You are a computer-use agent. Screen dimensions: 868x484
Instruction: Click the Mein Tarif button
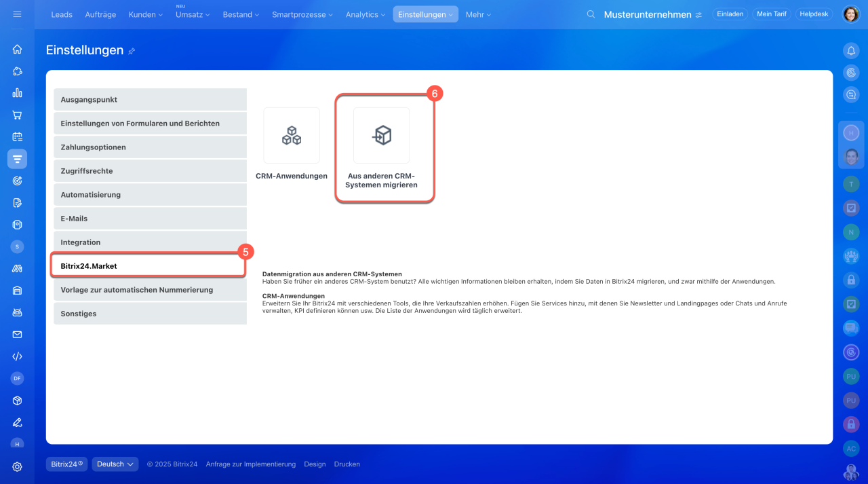772,14
